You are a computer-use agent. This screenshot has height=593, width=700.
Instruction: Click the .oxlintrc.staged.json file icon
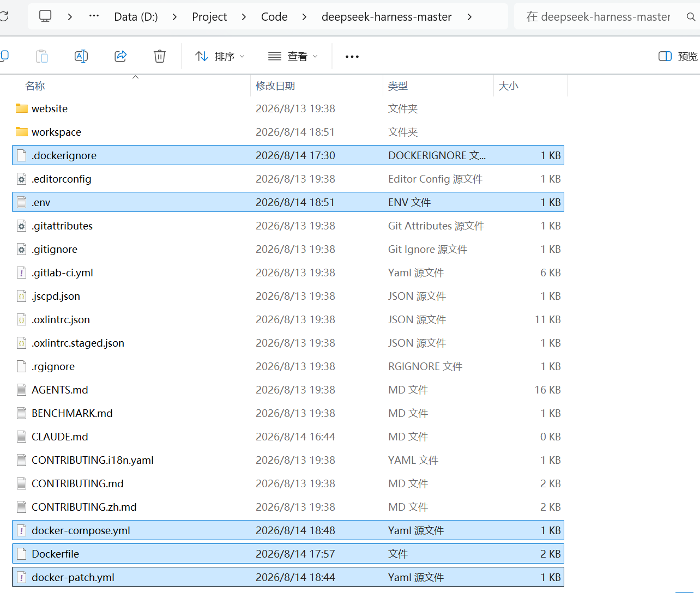point(22,343)
